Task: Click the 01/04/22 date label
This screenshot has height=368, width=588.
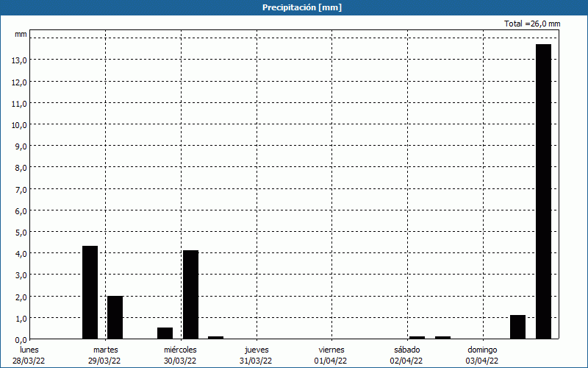Action: tap(331, 361)
